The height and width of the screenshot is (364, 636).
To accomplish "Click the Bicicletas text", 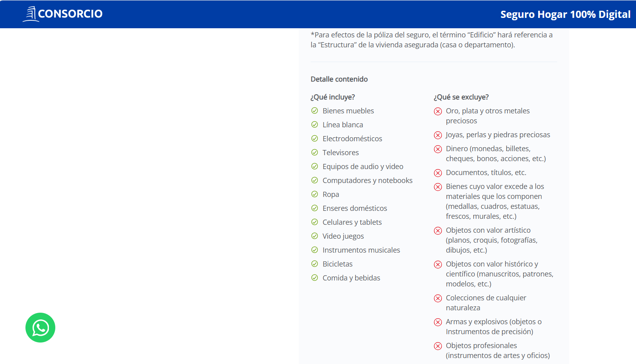I will click(x=338, y=264).
